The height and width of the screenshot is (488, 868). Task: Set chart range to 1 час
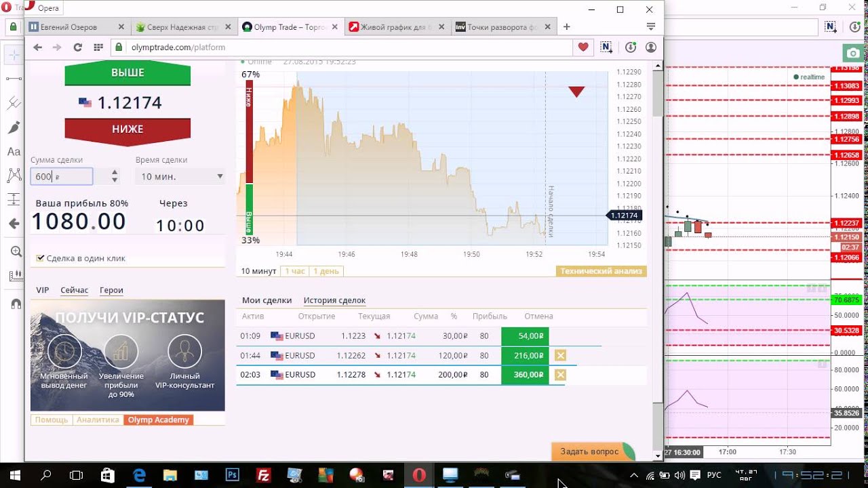295,271
